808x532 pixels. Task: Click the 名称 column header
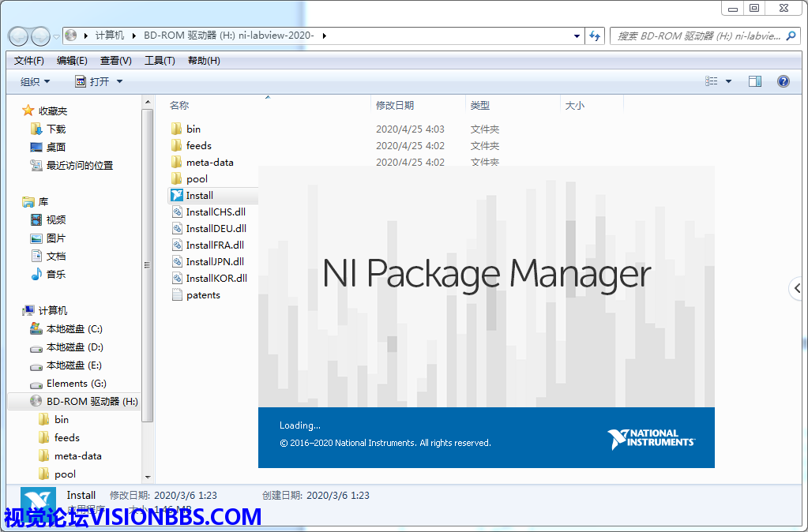tap(179, 105)
